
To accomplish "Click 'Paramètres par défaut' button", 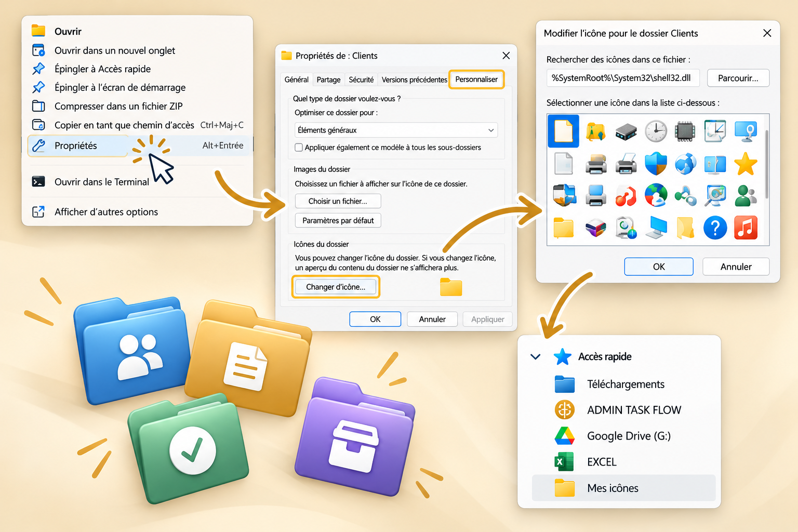I will (338, 220).
